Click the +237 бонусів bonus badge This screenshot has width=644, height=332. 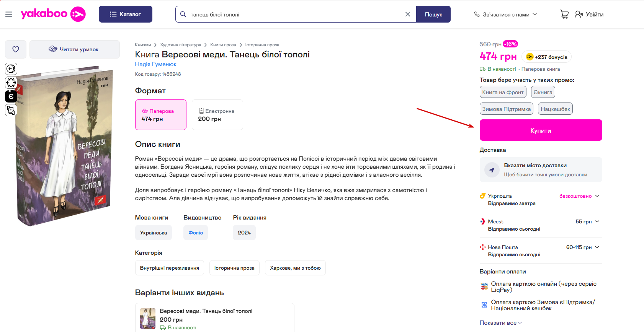point(547,57)
